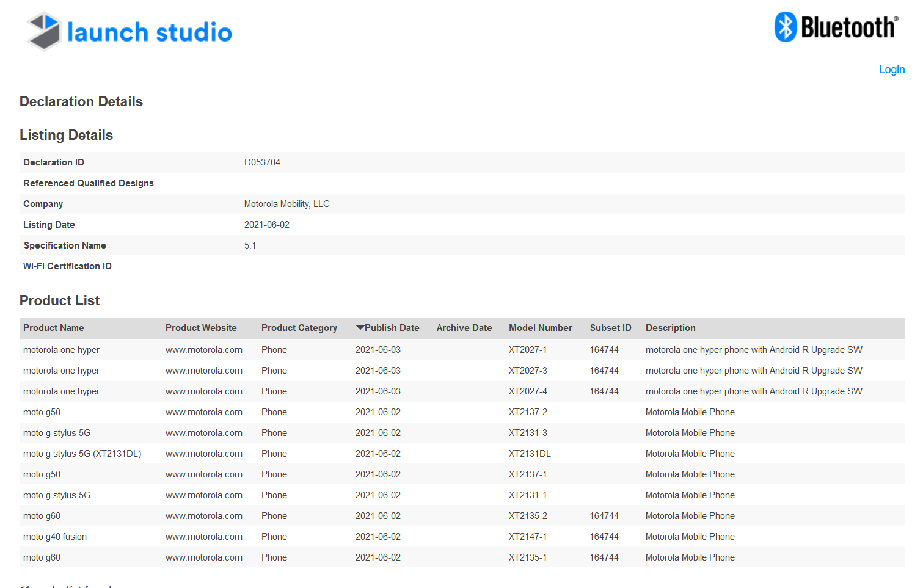Click the Wi-Fi Certification ID label
The height and width of the screenshot is (588, 923).
click(x=67, y=266)
